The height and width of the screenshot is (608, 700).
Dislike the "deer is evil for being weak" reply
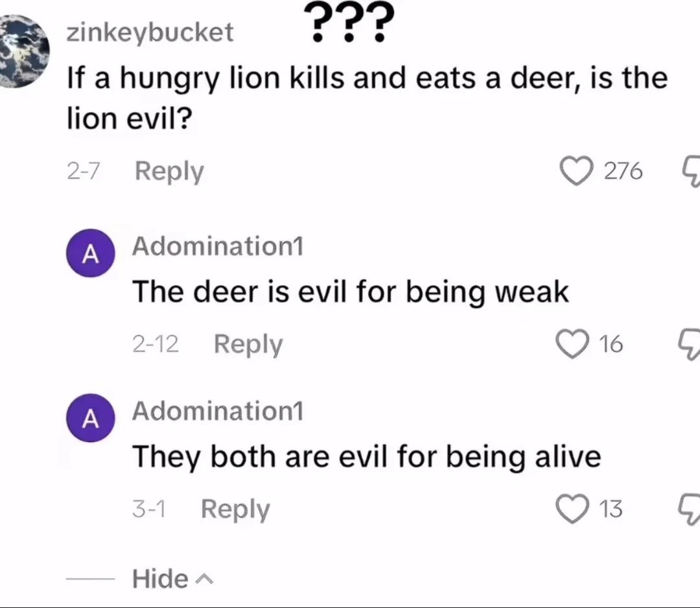(x=691, y=345)
